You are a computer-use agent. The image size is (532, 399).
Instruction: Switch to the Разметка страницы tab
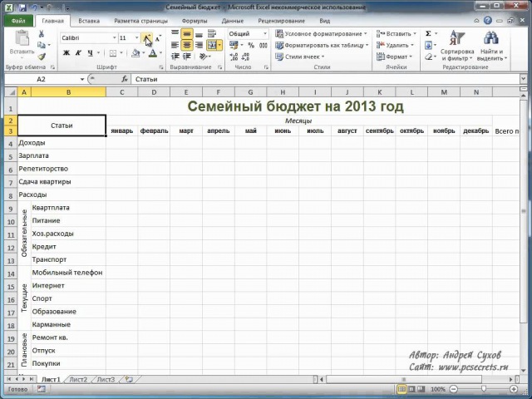[140, 21]
